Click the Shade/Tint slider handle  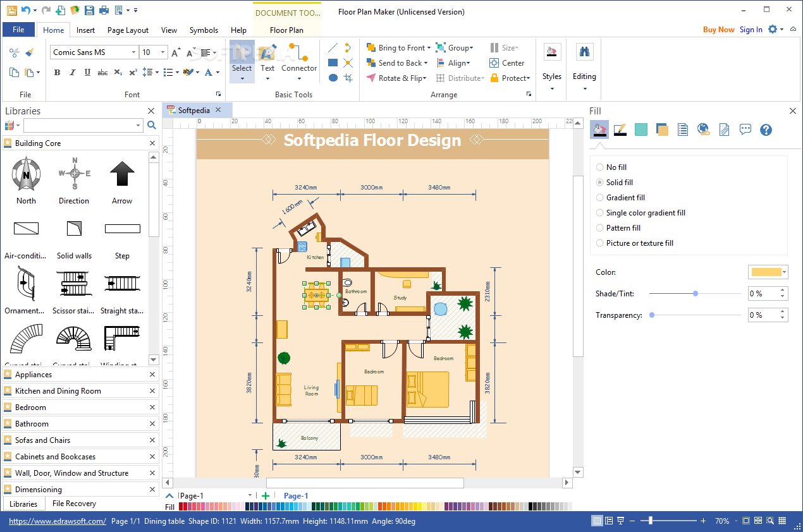[696, 294]
